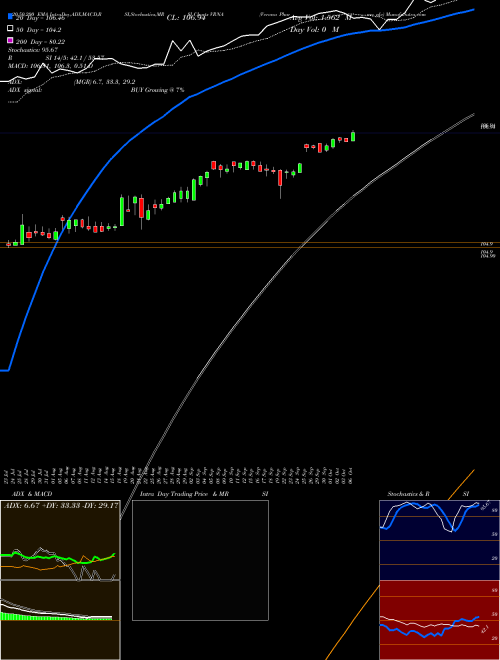Select the '50 Day = 104.2' label
Screen dimensions: 500x660
click(x=38, y=30)
